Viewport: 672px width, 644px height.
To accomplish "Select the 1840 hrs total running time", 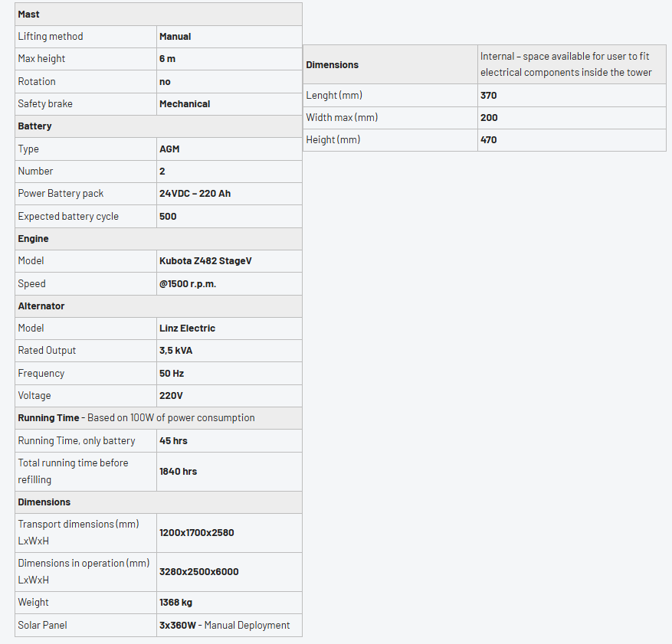I will (178, 472).
